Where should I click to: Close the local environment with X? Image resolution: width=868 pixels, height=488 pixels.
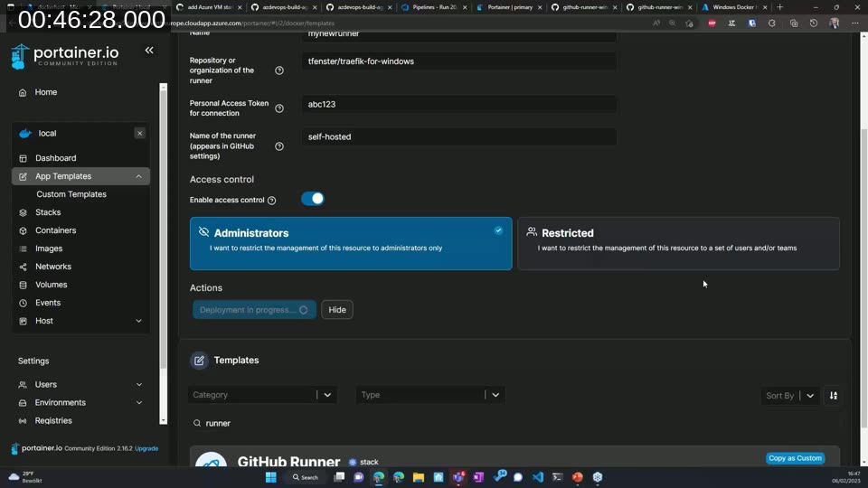tap(139, 134)
